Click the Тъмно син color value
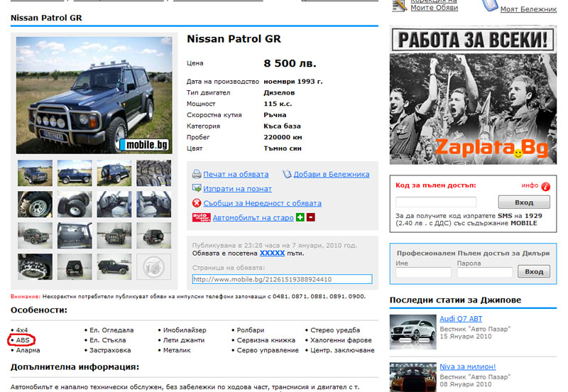The image size is (568, 392). (283, 148)
